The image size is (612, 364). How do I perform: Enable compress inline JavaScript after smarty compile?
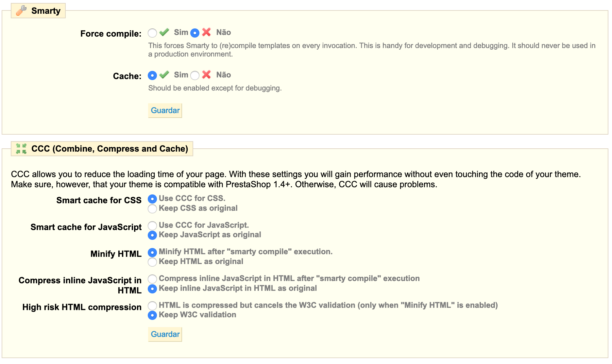pyautogui.click(x=152, y=279)
